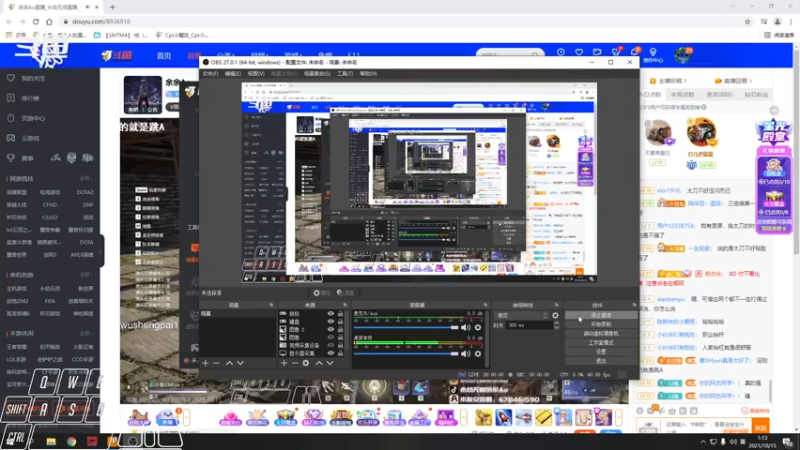Image resolution: width=800 pixels, height=450 pixels.
Task: Bookmark page with star in Chrome address bar
Action: [747, 21]
